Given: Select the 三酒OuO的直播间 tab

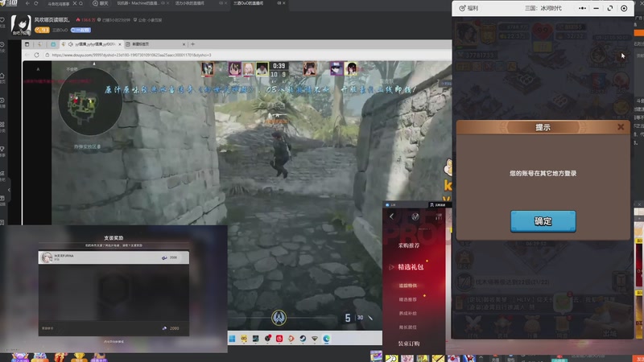Looking at the screenshot, I should tap(248, 3).
